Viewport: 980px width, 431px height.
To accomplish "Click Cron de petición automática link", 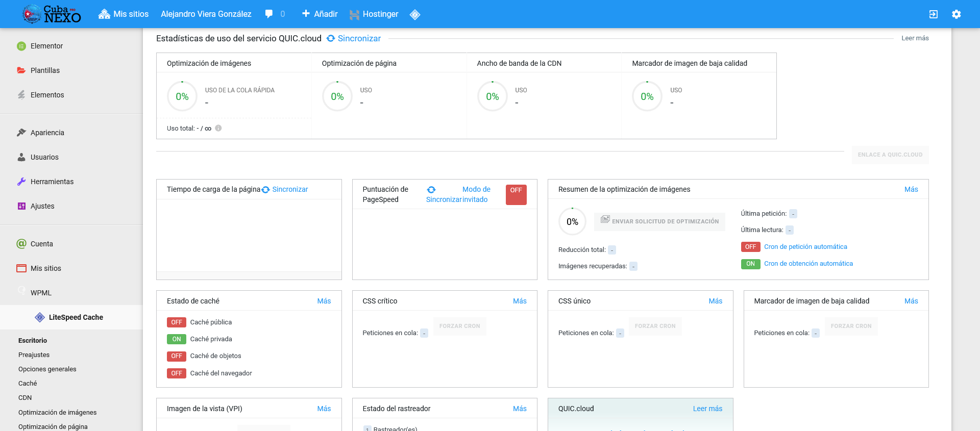I will click(805, 247).
